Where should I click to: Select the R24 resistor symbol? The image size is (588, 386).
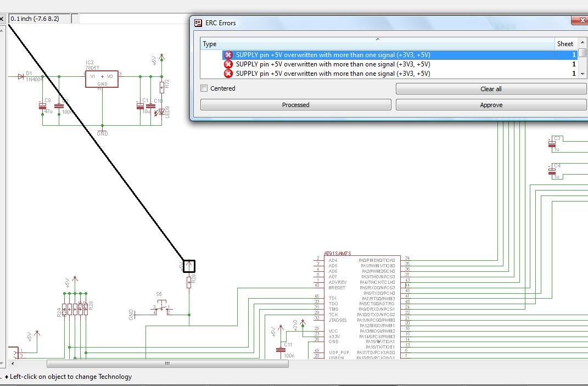click(x=64, y=309)
